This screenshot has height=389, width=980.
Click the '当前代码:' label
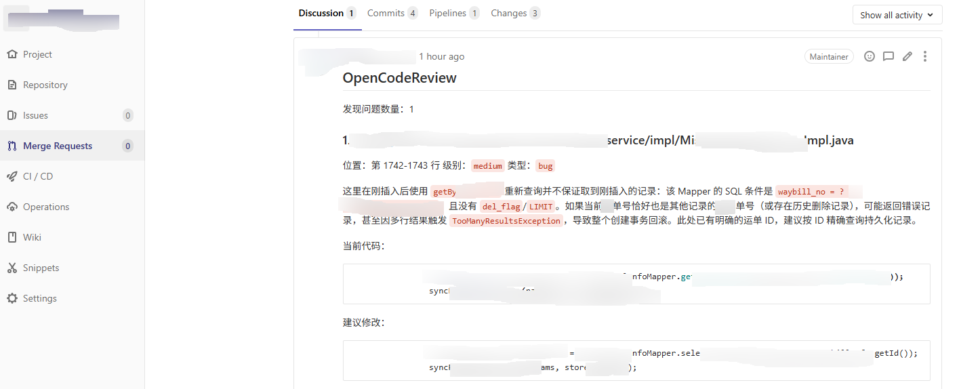[363, 246]
